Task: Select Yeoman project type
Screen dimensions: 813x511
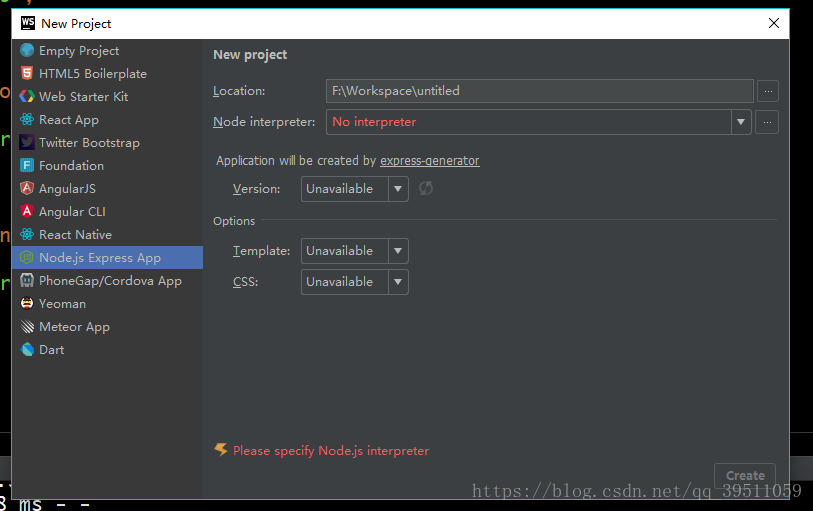Action: pyautogui.click(x=107, y=304)
